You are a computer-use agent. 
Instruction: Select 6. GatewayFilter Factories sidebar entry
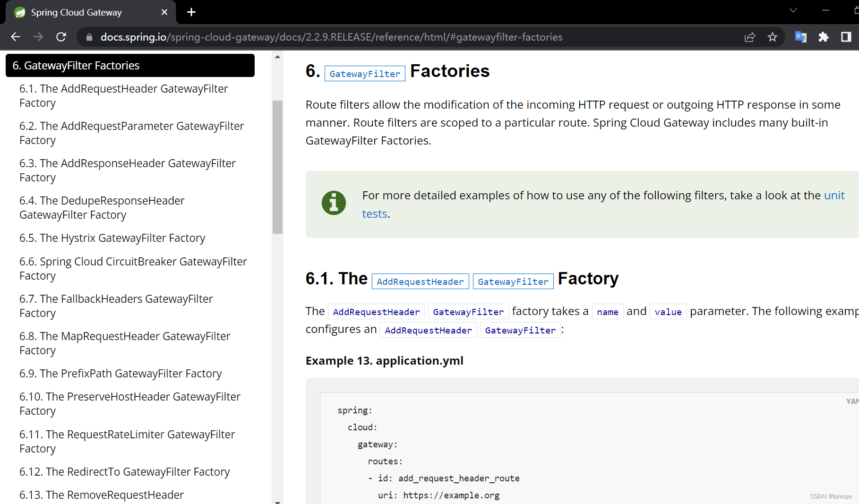click(x=130, y=65)
